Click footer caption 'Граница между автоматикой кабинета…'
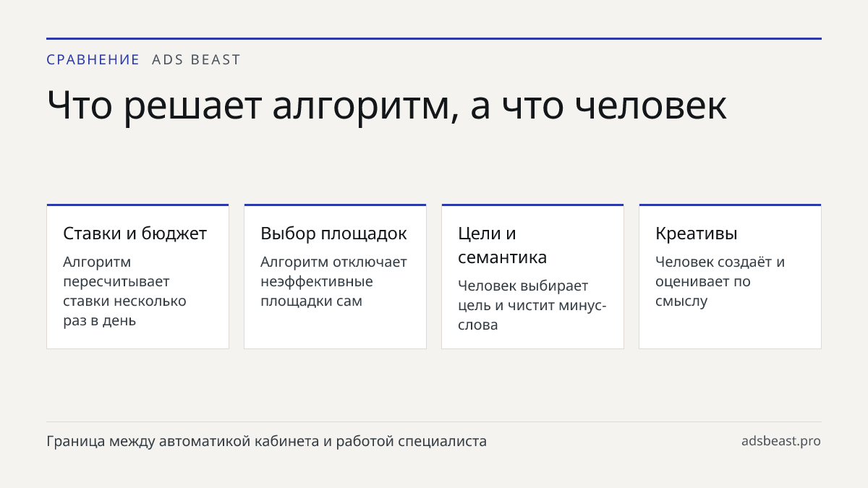Screen dimensions: 868x488 (x=267, y=441)
